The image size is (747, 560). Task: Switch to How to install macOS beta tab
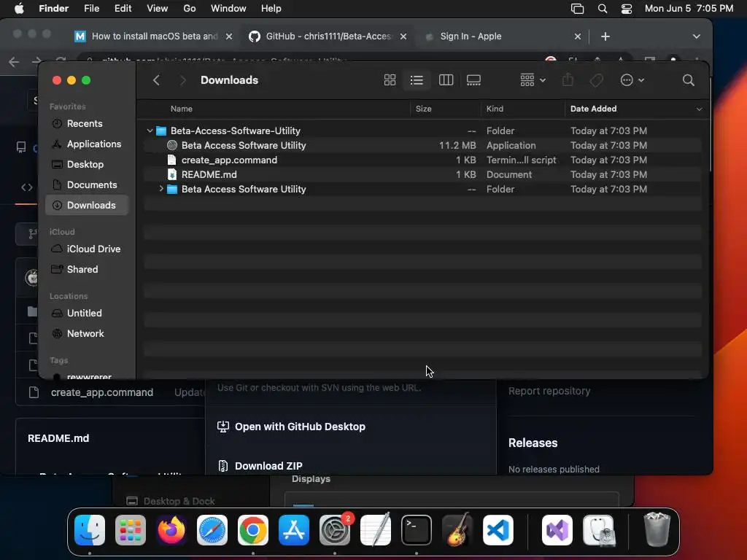pos(155,36)
